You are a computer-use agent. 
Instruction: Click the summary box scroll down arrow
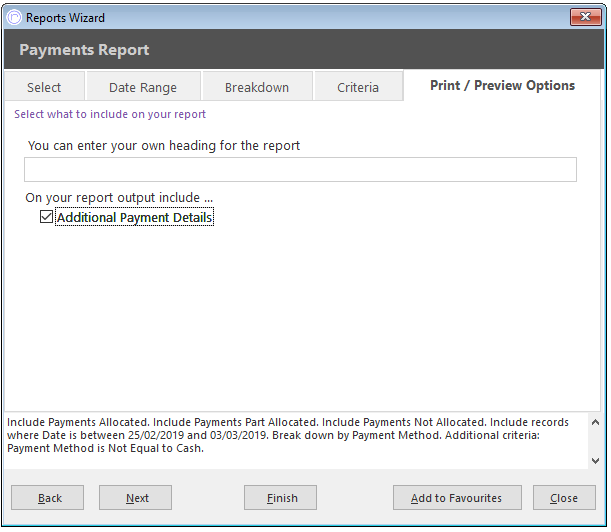(595, 461)
